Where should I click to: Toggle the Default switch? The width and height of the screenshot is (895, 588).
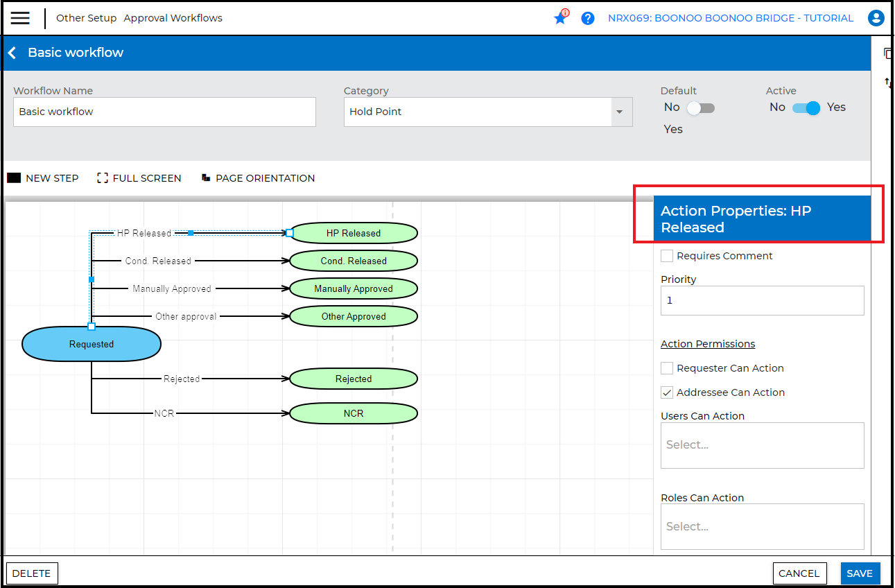(700, 107)
